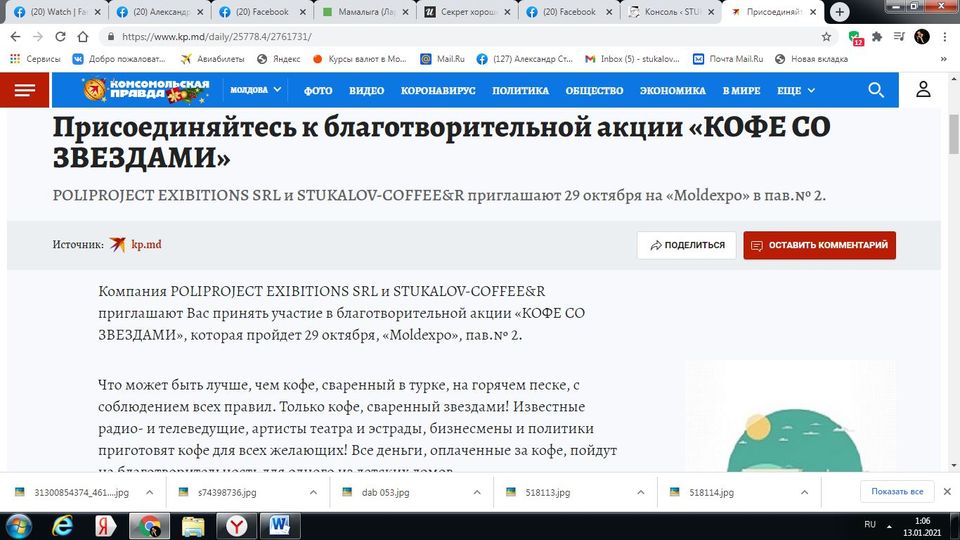Open the В МИРЕ section
The width and height of the screenshot is (960, 540).
tap(741, 91)
